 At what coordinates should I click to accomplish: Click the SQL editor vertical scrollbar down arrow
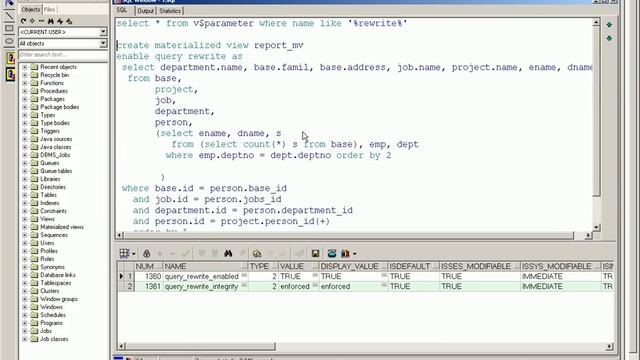[x=596, y=227]
